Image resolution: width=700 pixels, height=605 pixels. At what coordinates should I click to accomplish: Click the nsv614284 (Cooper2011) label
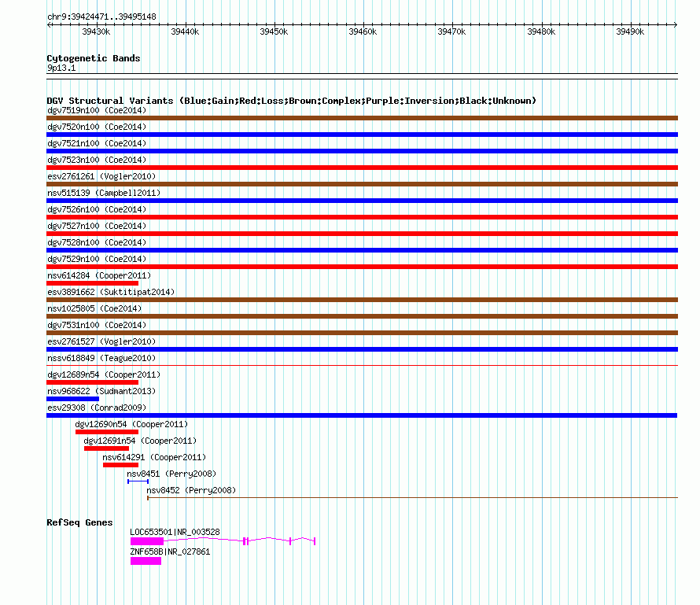coord(99,275)
